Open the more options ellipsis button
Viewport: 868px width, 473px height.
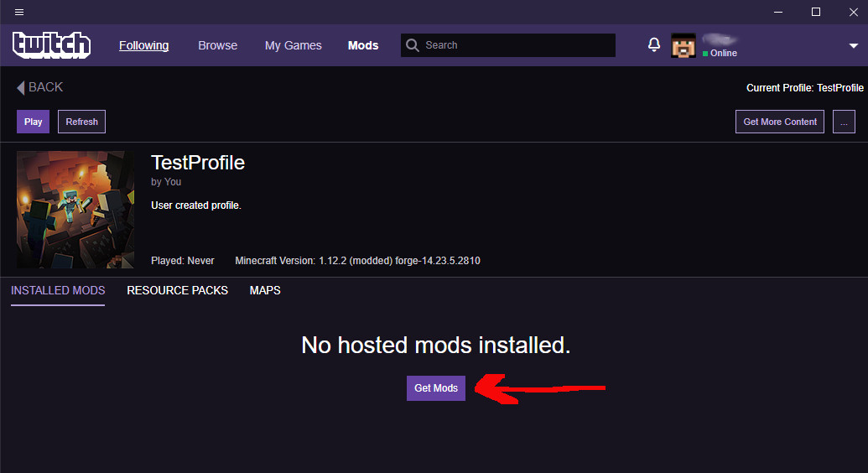point(844,122)
